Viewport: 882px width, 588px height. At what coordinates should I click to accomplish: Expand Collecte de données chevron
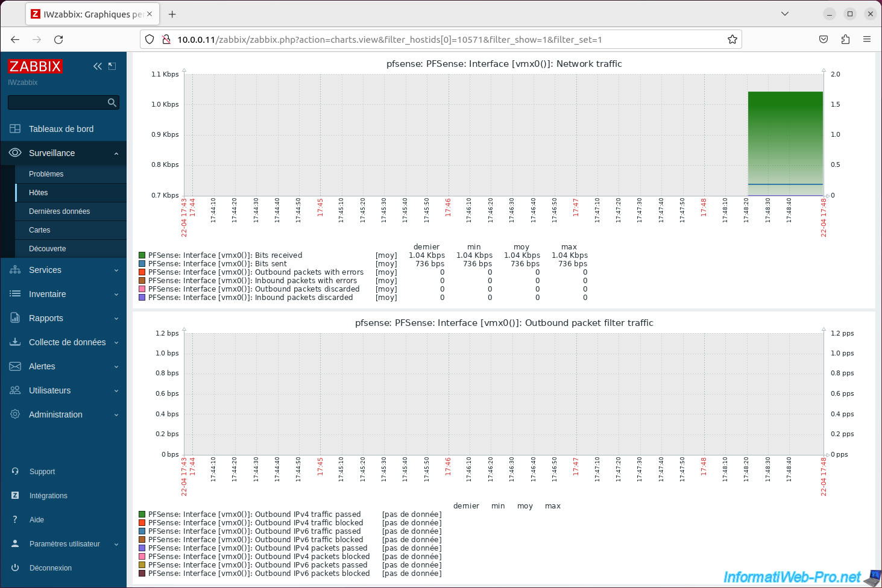(x=116, y=343)
